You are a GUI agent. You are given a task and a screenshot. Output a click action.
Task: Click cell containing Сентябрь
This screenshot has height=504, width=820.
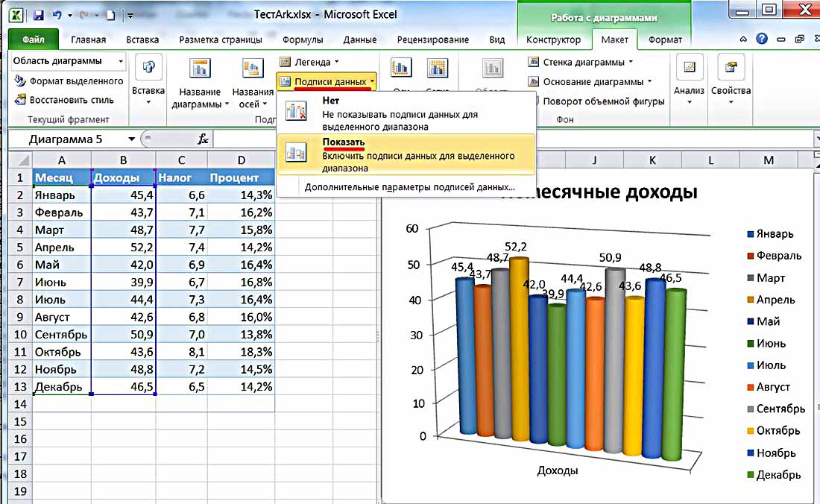coord(62,335)
